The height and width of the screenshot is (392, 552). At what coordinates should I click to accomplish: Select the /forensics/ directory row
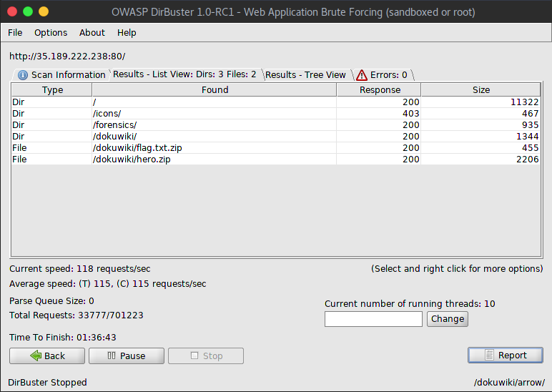(x=276, y=125)
